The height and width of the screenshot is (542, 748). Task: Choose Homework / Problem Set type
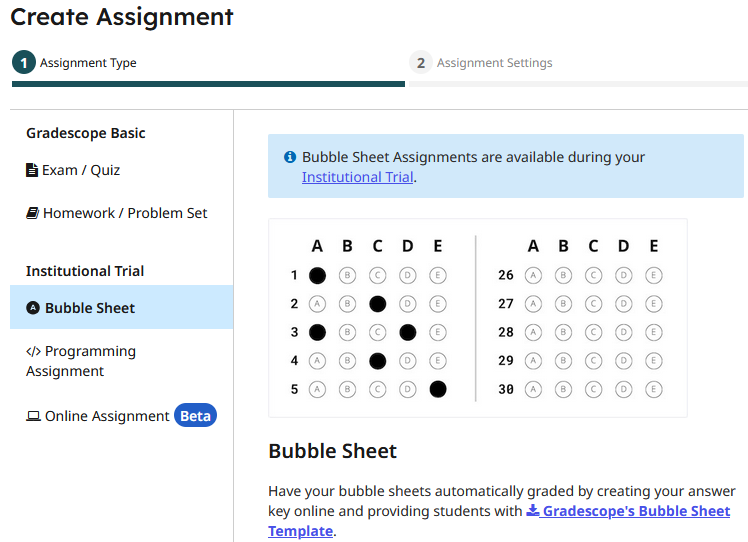125,213
